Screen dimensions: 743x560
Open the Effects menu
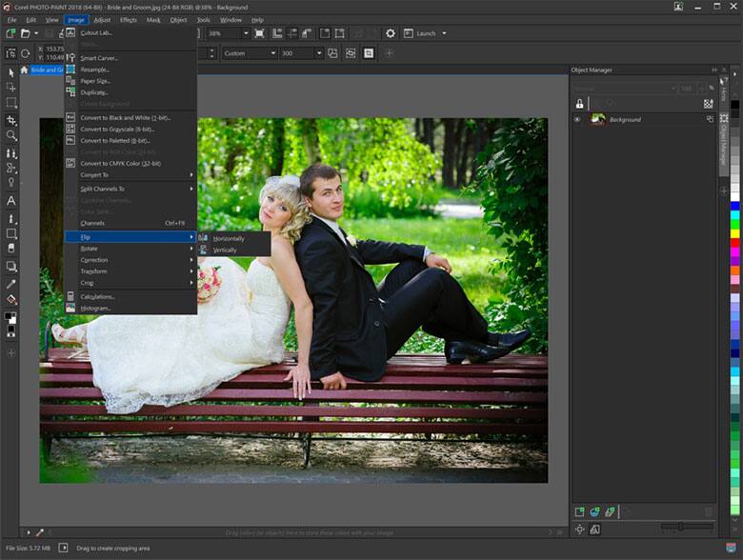click(x=128, y=19)
